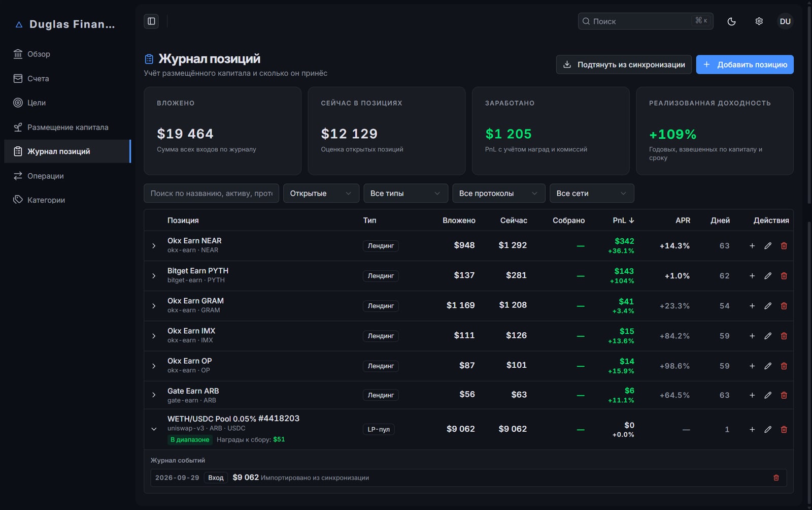Edit WETH/USDC Pool position pencil icon
The height and width of the screenshot is (510, 812).
(768, 430)
